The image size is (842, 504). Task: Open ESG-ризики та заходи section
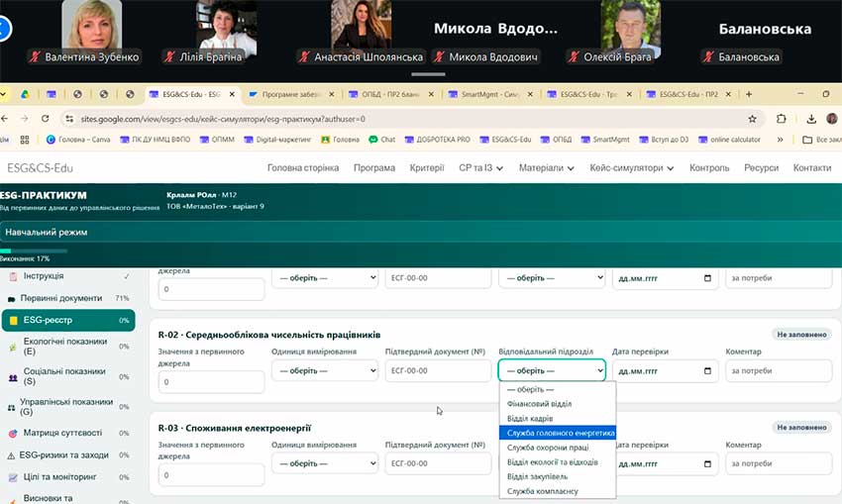68,455
